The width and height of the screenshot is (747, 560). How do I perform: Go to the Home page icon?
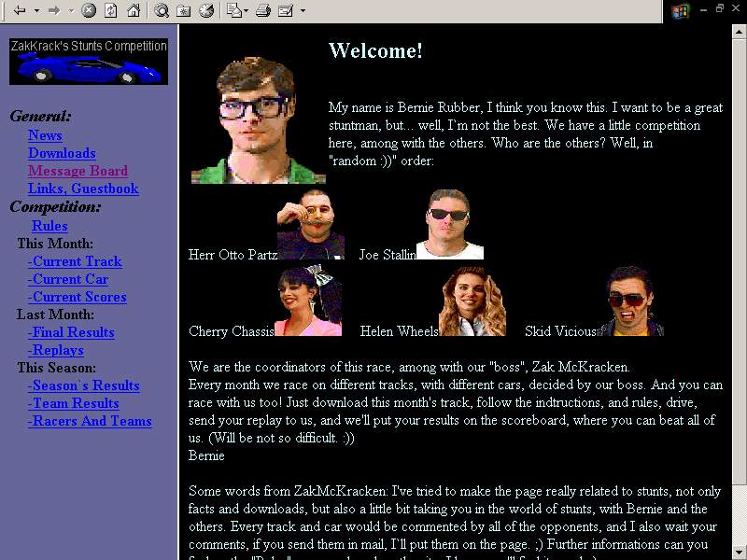click(x=134, y=11)
